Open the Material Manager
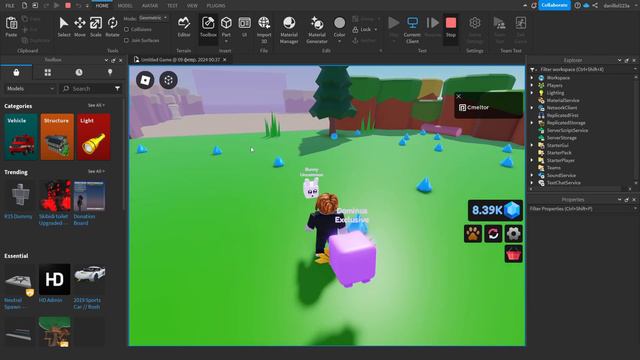This screenshot has width=640, height=360. point(289,29)
